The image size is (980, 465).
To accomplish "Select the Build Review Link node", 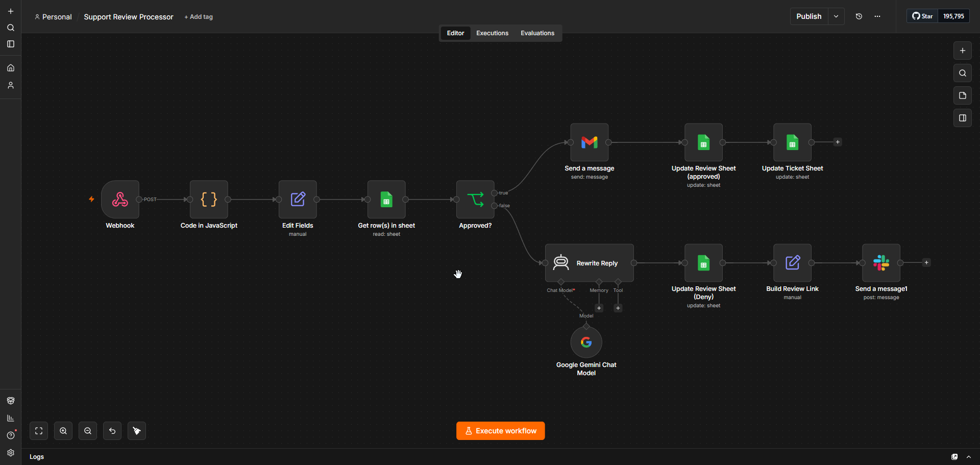I will click(793, 263).
